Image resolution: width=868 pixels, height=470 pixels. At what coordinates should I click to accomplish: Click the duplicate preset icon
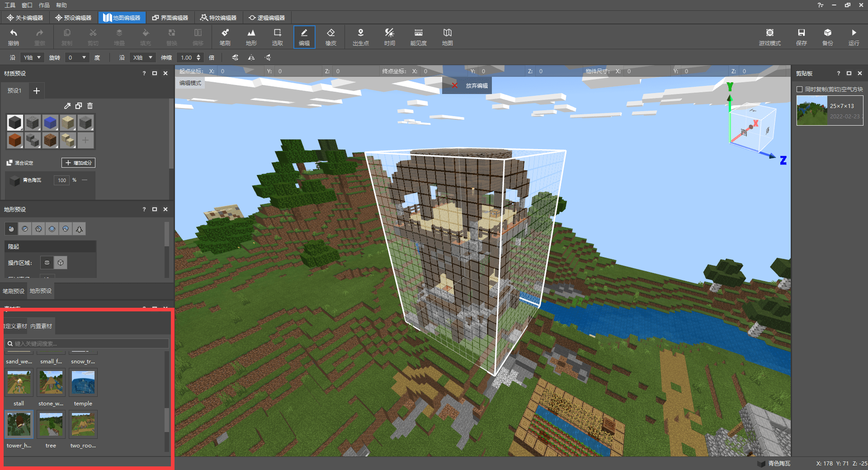[x=79, y=106]
